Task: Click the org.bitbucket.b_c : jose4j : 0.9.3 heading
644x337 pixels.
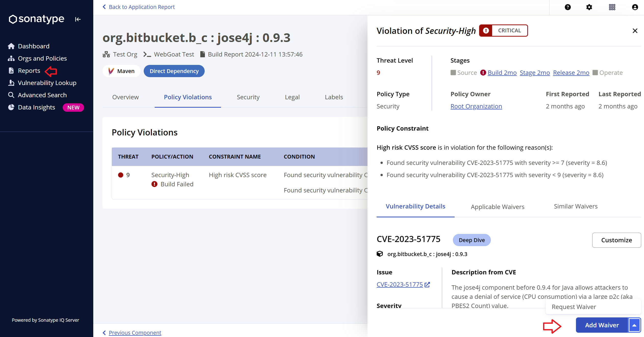Action: coord(196,38)
